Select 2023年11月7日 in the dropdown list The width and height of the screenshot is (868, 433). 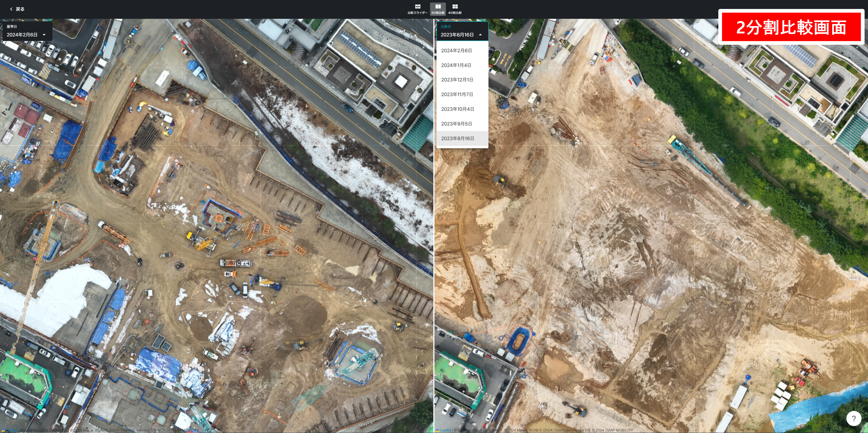pos(457,94)
